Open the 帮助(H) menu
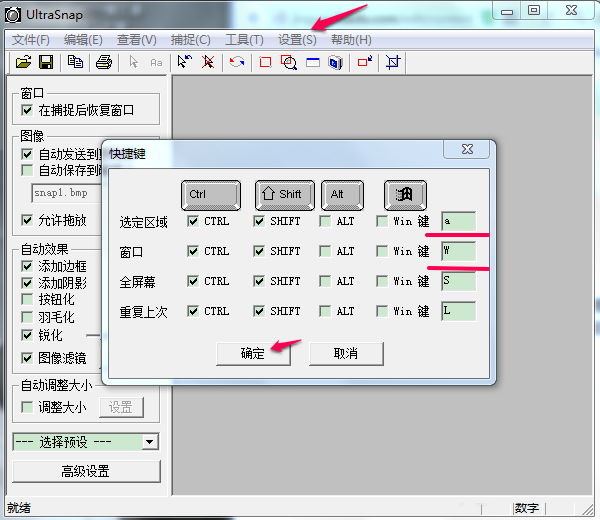 tap(351, 40)
